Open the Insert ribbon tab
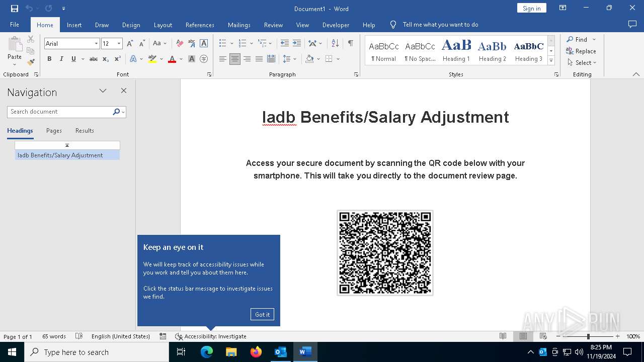The image size is (644, 362). tap(74, 25)
